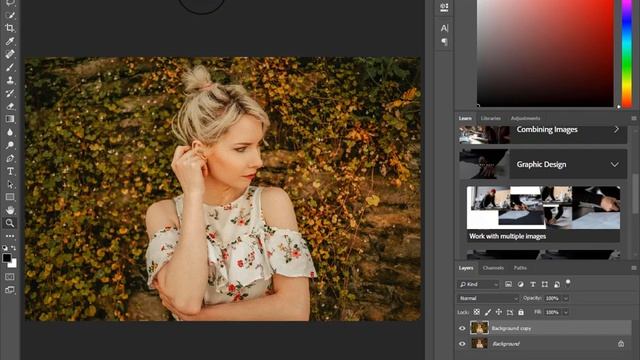Click the rainbow hue slider
Screen dimensions: 640x360
point(627,53)
